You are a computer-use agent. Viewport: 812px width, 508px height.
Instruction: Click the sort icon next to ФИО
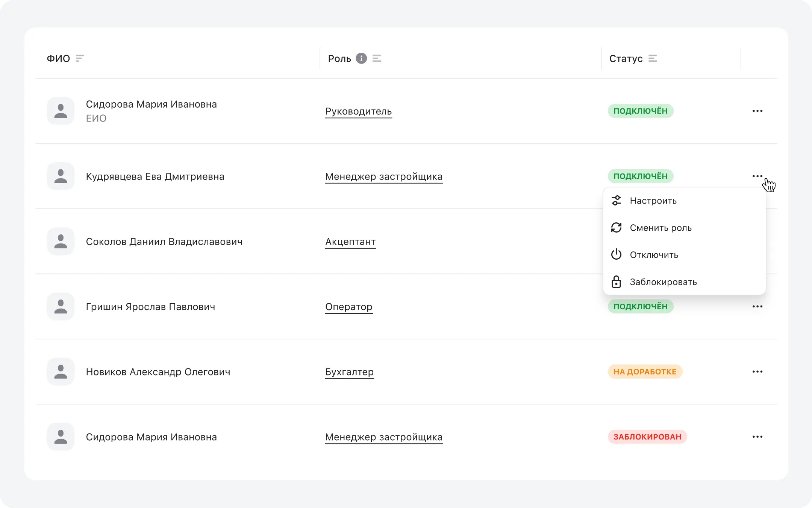click(x=80, y=58)
